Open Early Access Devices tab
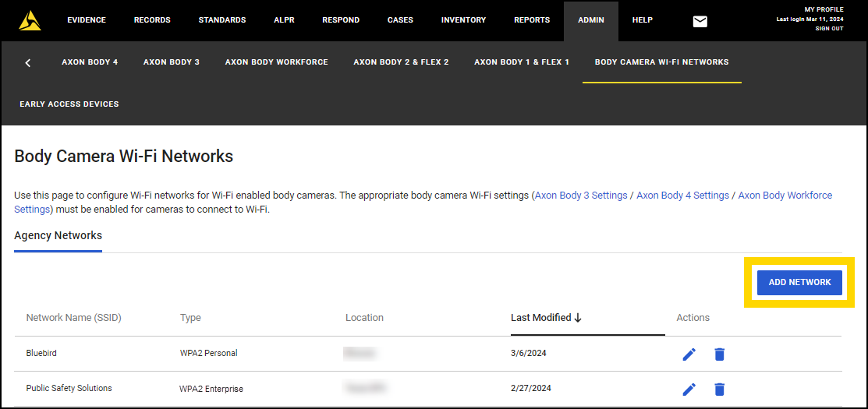868x409 pixels. point(69,104)
